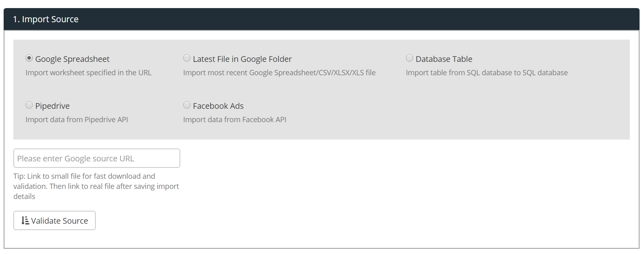The image size is (644, 254).
Task: Click the 'Latest File in Google Folder' label
Action: [242, 59]
